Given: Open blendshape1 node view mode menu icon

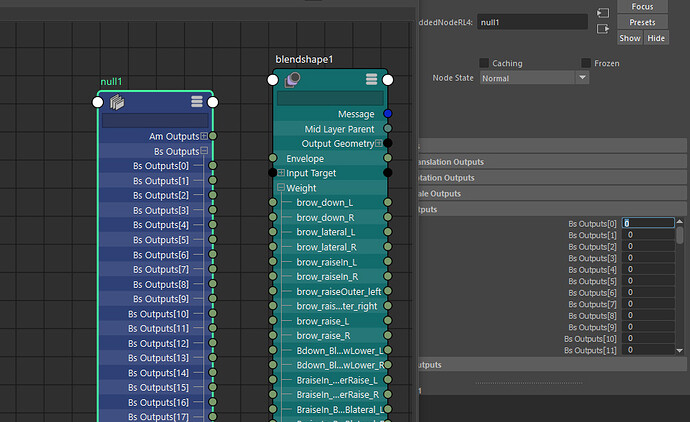Looking at the screenshot, I should click(x=371, y=80).
